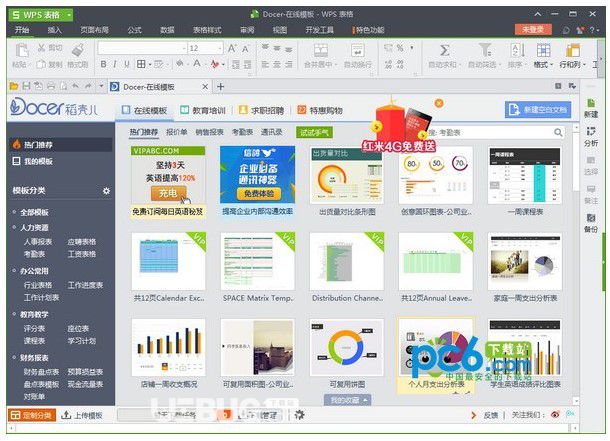Click the Cut scissors icon

42,48
